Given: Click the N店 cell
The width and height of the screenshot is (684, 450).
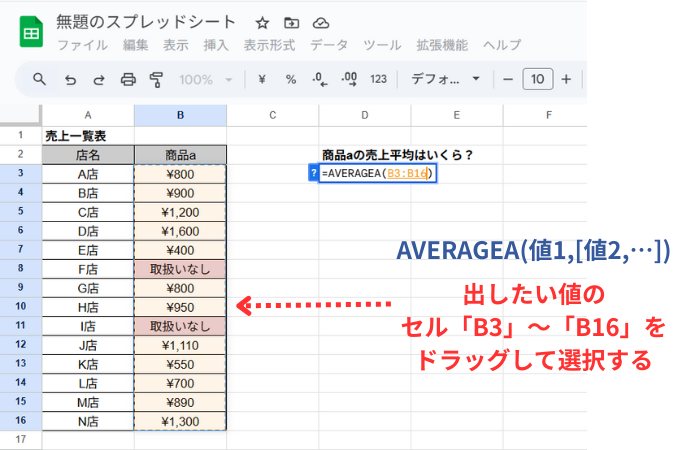Looking at the screenshot, I should tap(88, 421).
